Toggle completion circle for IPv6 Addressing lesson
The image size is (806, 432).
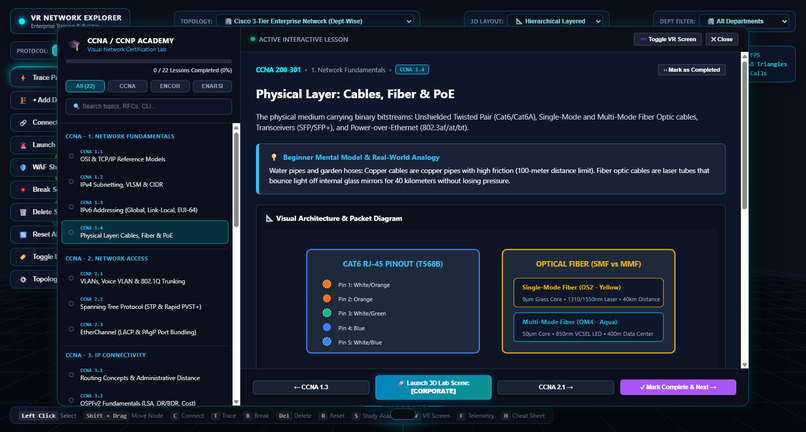click(71, 207)
